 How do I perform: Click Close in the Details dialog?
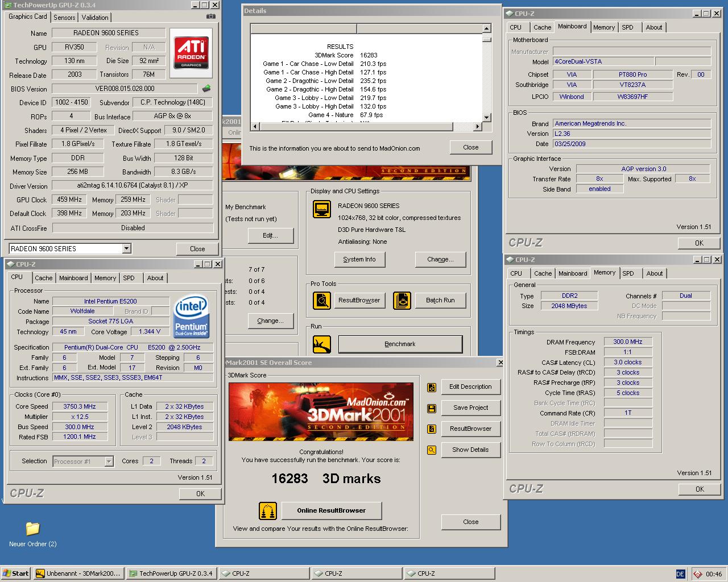click(x=471, y=147)
